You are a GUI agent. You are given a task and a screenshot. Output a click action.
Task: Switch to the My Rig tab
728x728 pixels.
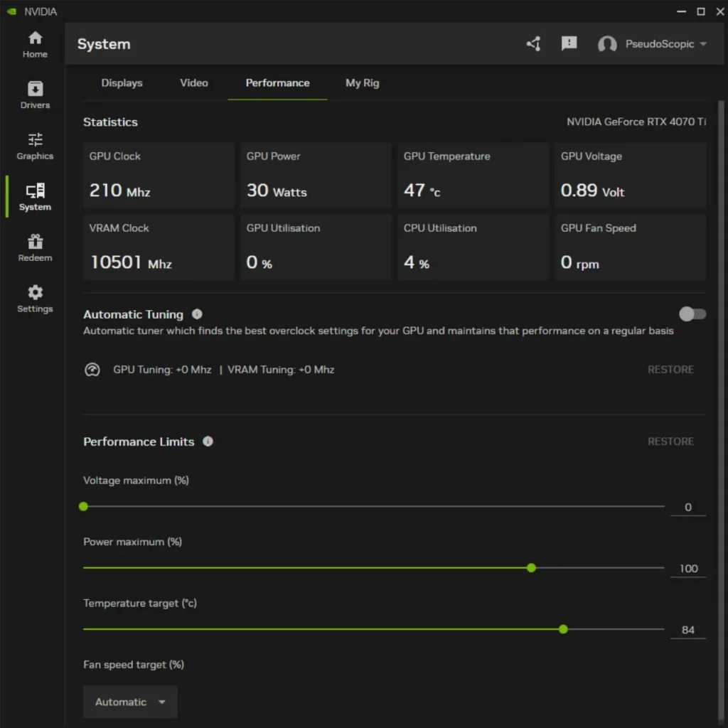coord(362,83)
